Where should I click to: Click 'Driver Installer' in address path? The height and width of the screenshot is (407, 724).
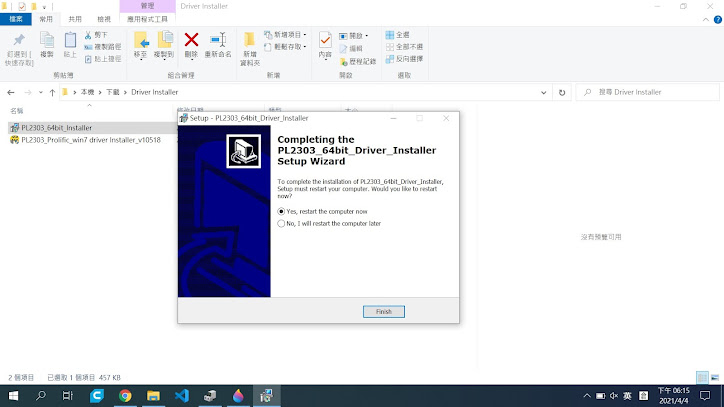coord(154,92)
